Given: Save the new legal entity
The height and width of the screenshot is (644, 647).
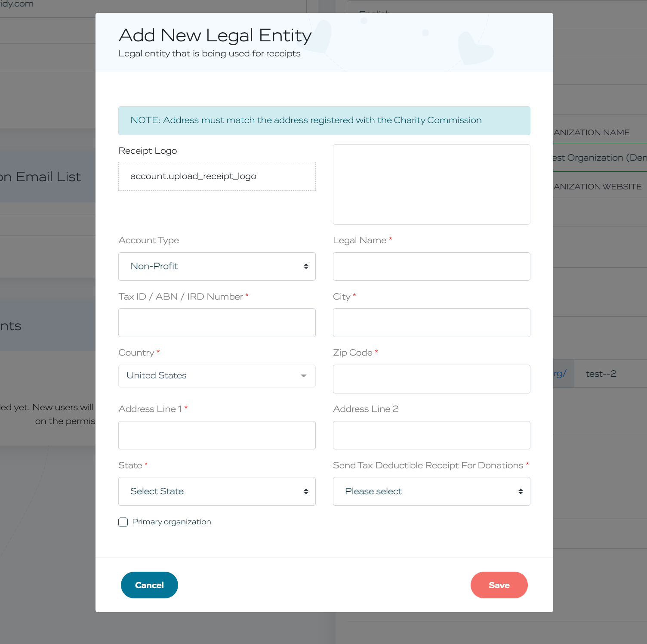Looking at the screenshot, I should (499, 585).
